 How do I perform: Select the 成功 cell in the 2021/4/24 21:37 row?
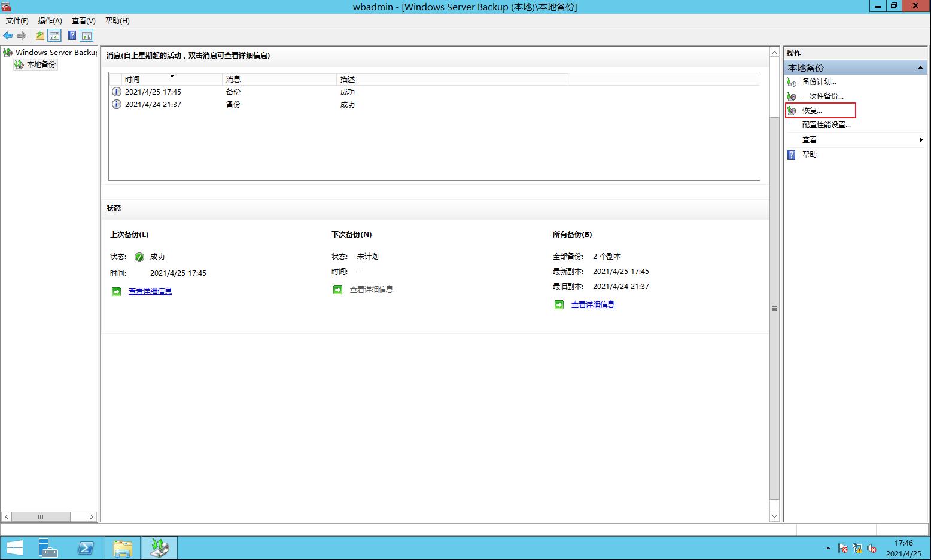pos(348,105)
